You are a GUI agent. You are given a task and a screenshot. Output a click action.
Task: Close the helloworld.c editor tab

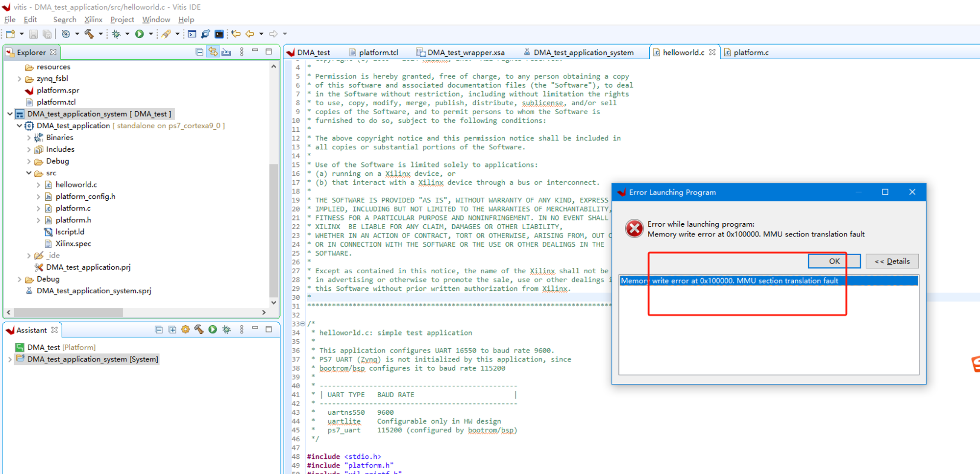pos(712,52)
